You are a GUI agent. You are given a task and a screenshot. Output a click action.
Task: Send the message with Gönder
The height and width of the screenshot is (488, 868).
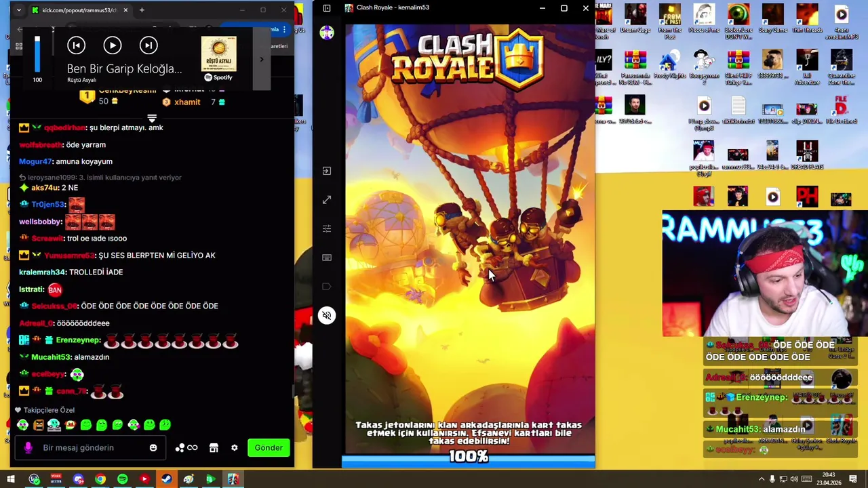tap(269, 447)
